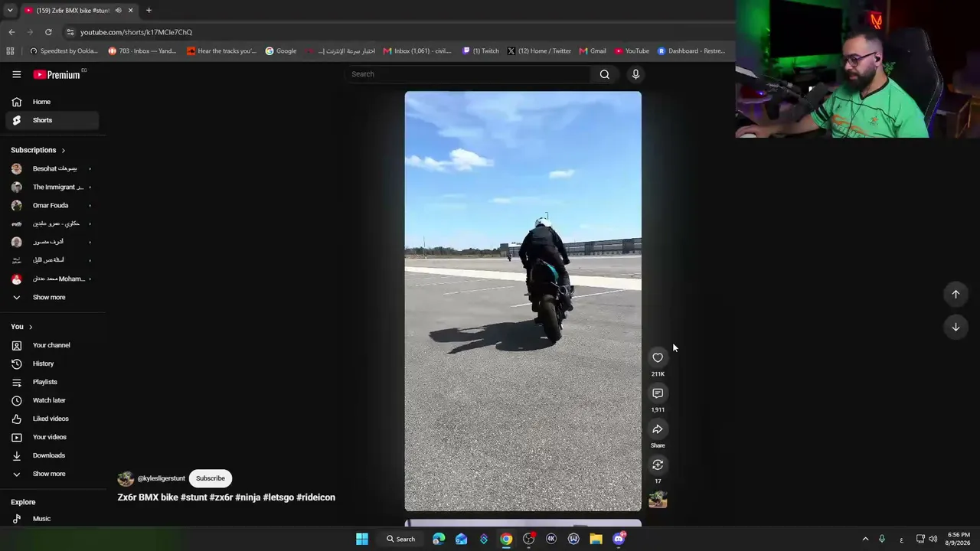Show hidden system tray icons

pyautogui.click(x=865, y=539)
